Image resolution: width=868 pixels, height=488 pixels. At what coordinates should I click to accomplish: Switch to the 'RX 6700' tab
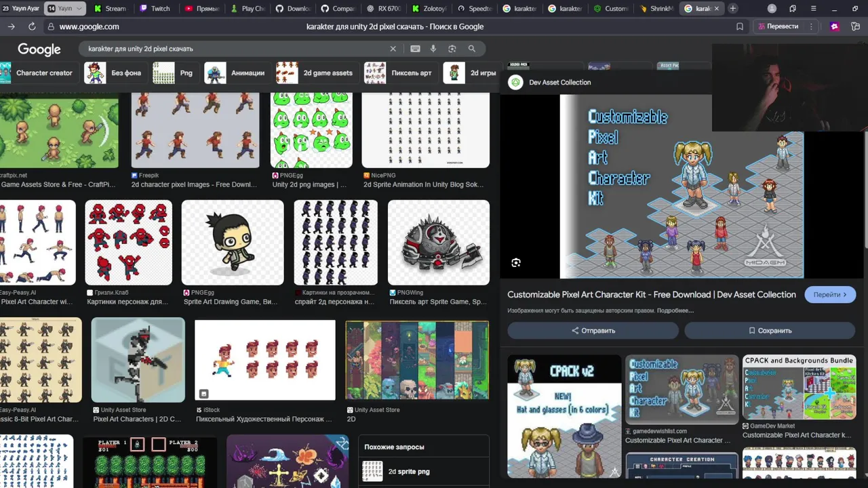[383, 8]
